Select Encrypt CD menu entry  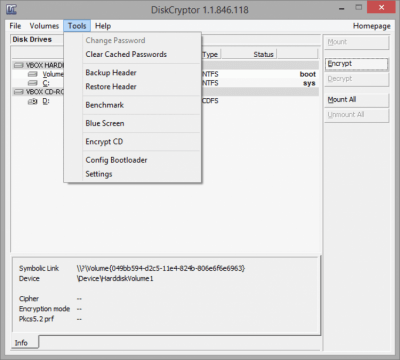104,142
